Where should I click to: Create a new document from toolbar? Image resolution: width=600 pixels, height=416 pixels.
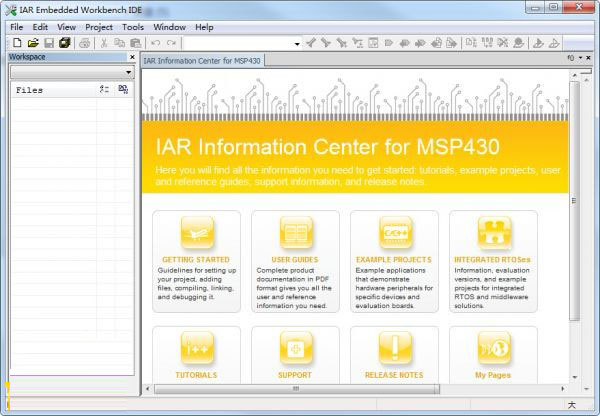(x=17, y=43)
